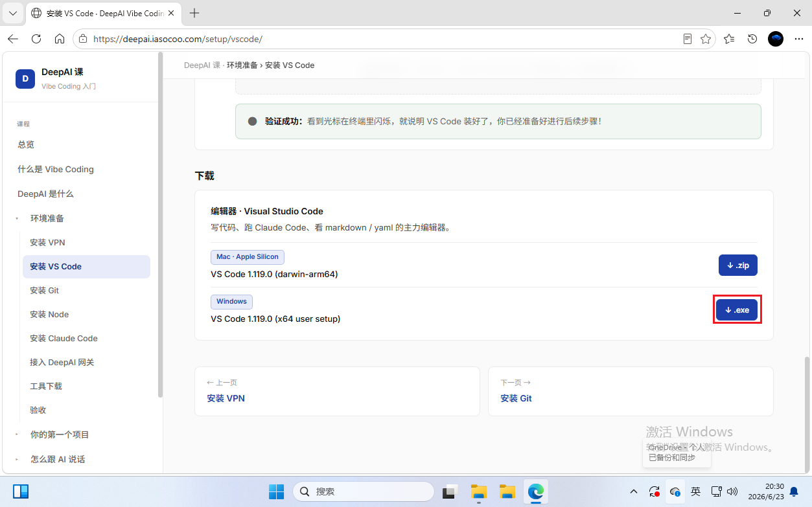Click the VS Code 1.119.0 (darwin-arm64) text

274,275
